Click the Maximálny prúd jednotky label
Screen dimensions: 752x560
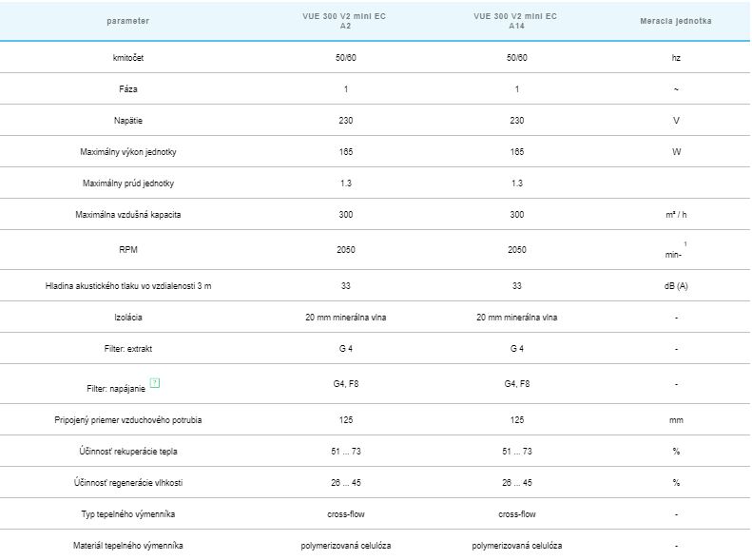(128, 183)
